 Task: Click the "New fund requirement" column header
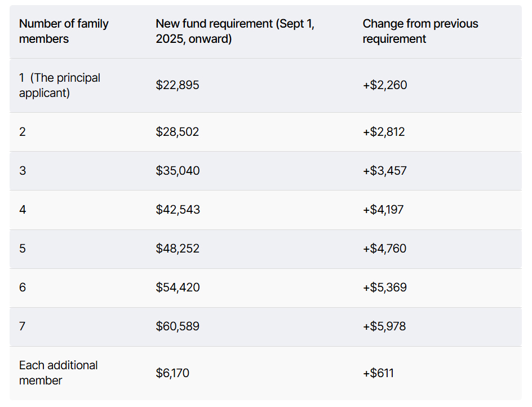pos(235,32)
